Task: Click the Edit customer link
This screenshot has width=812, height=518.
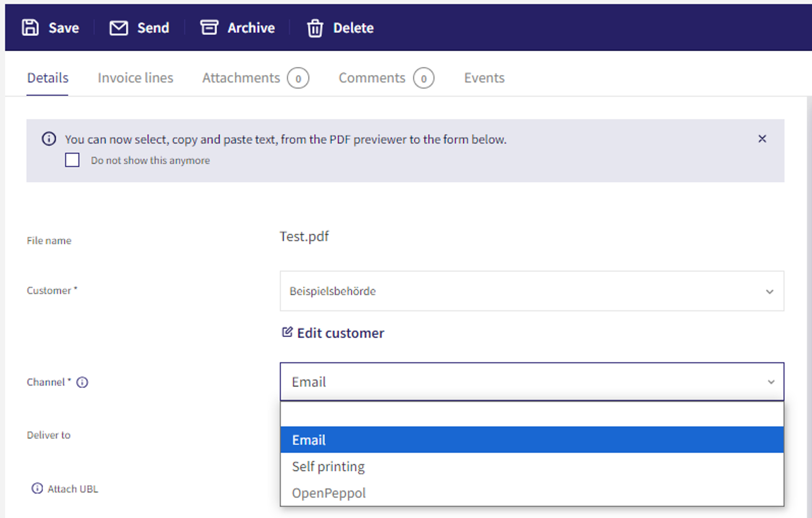Action: (x=340, y=333)
